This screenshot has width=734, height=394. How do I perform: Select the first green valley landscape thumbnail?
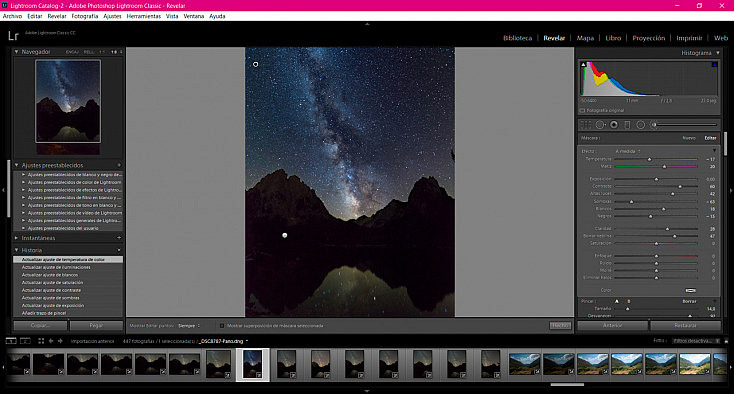click(x=524, y=365)
